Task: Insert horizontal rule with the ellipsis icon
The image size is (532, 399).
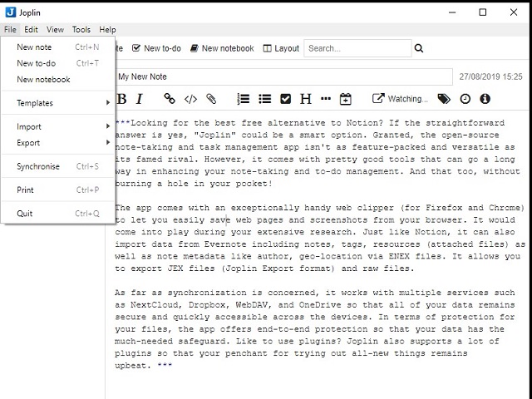Action: 326,99
